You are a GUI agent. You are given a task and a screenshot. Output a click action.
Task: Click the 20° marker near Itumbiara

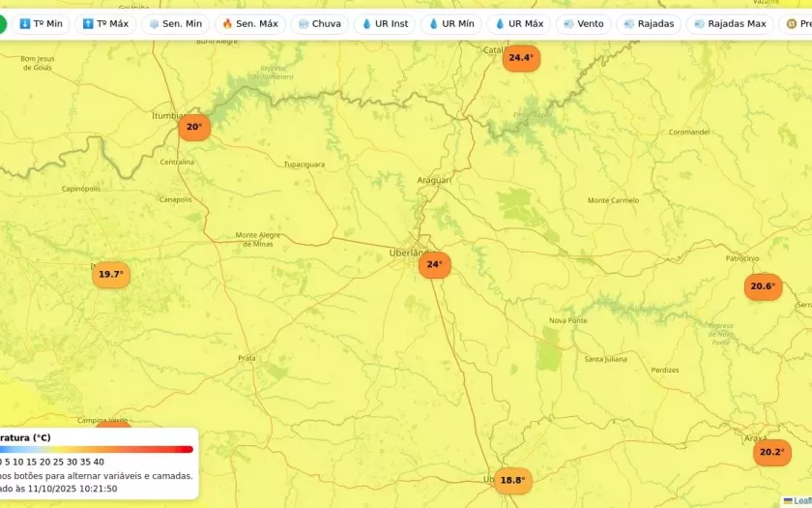(x=194, y=127)
